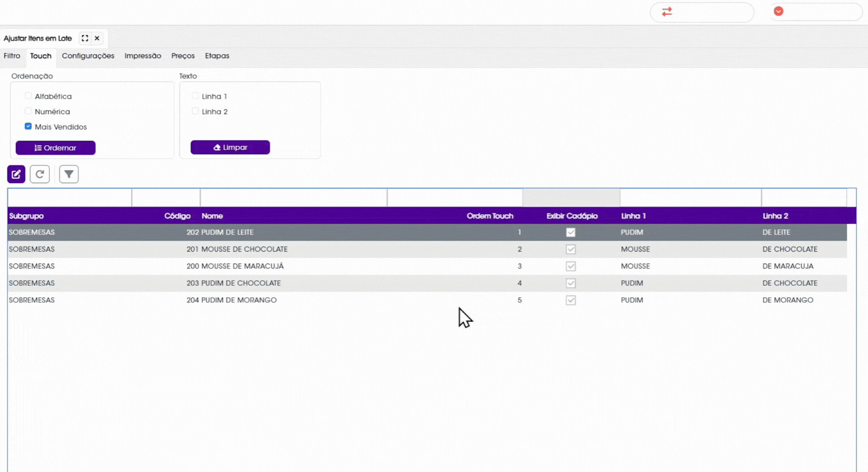This screenshot has height=472, width=868.
Task: Sort by Nome column header
Action: (212, 216)
